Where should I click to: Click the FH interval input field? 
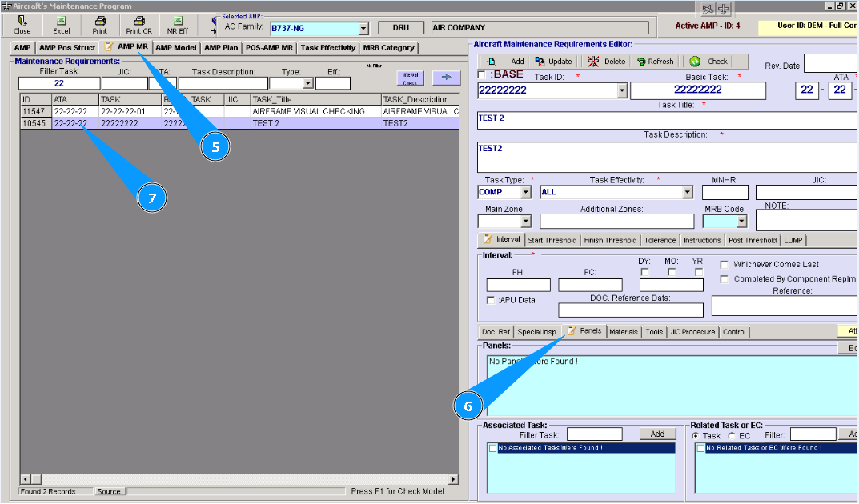coord(518,285)
